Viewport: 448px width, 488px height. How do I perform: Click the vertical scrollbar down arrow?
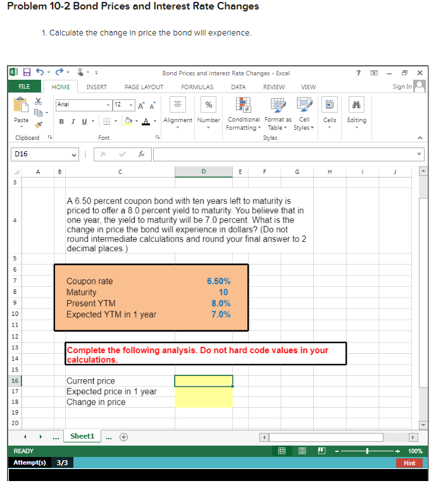point(423,425)
